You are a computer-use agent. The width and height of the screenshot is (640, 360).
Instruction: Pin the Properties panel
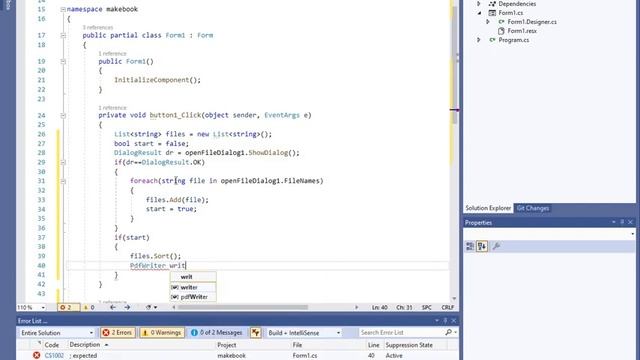[622, 222]
